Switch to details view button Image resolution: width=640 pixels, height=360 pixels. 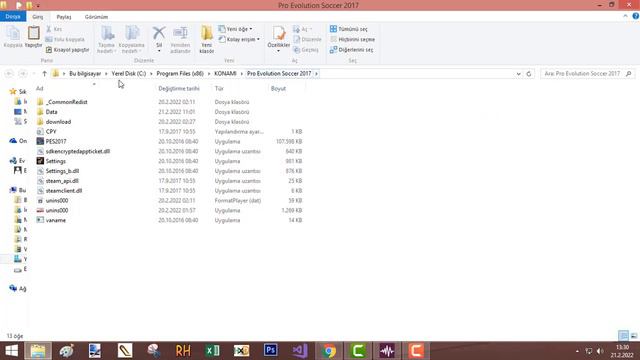point(623,336)
